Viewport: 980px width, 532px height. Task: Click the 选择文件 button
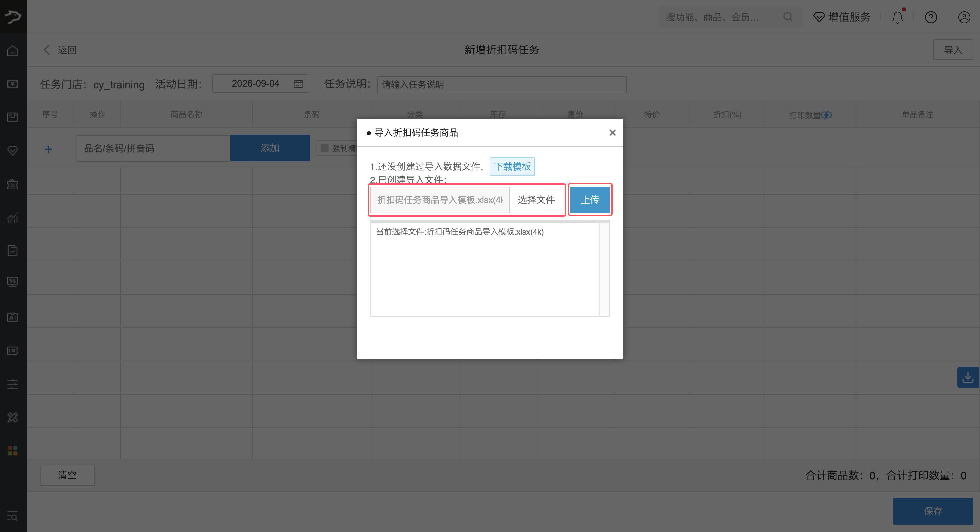tap(536, 200)
